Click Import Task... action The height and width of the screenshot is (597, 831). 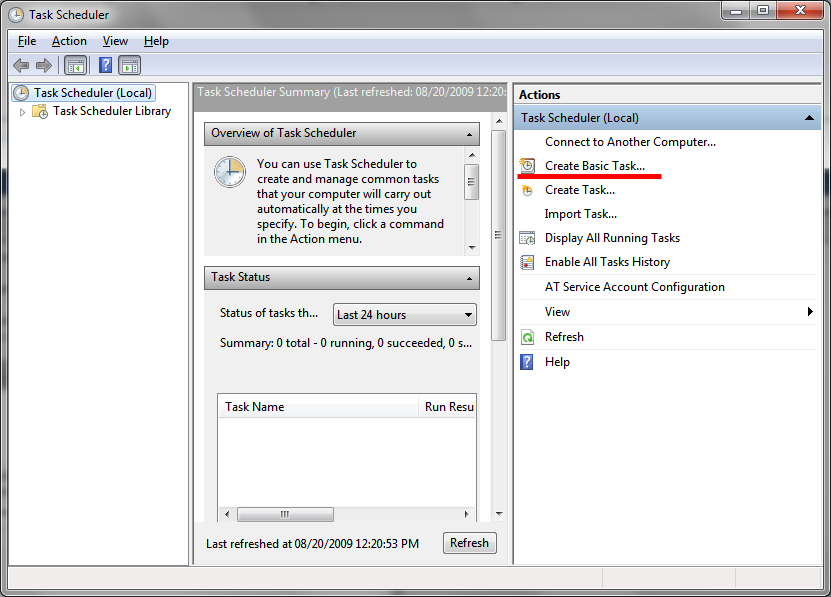580,214
